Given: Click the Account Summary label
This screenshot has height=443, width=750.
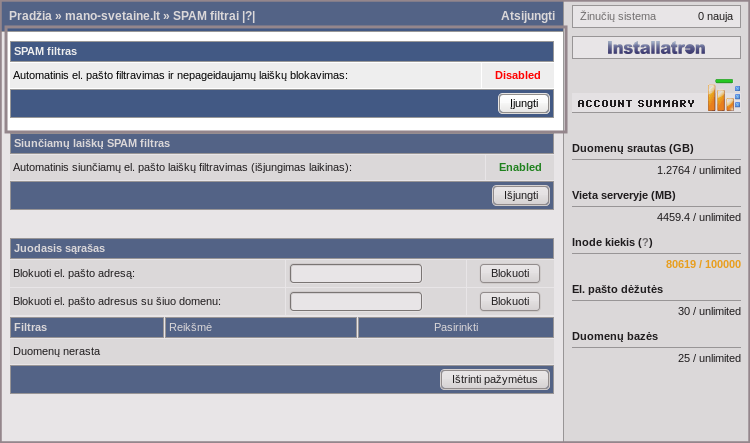Looking at the screenshot, I should [636, 103].
